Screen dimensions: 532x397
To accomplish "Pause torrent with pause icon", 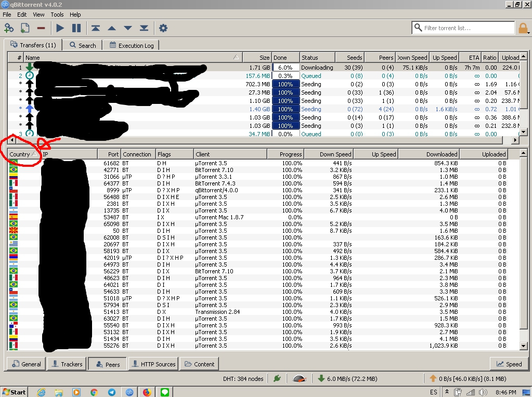I will 76,28.
